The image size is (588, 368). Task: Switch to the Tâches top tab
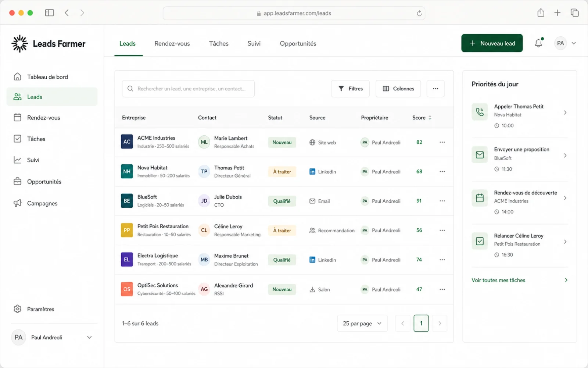point(219,43)
